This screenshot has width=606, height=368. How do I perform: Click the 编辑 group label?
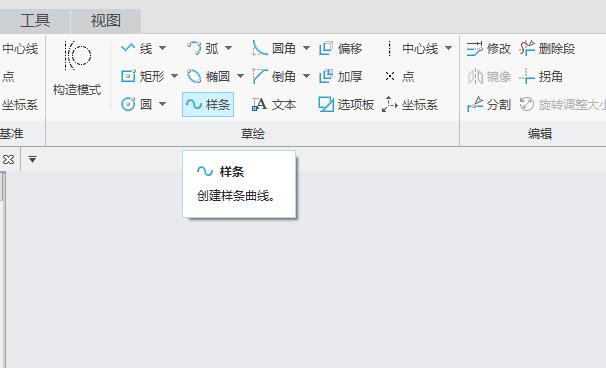point(540,134)
